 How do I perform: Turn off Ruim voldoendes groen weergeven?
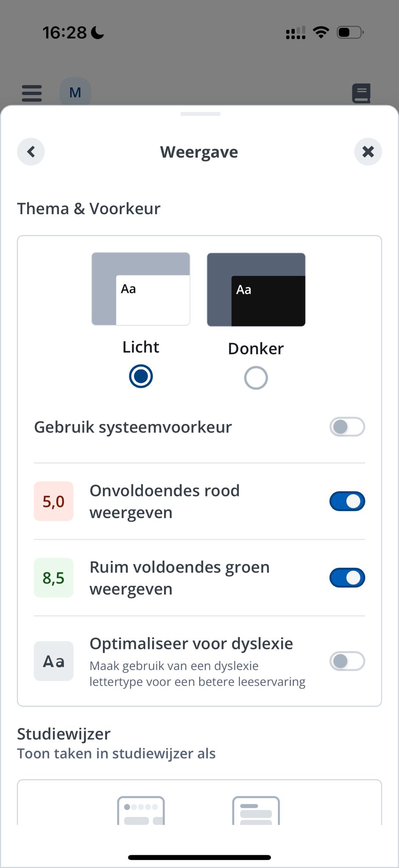coord(347,578)
